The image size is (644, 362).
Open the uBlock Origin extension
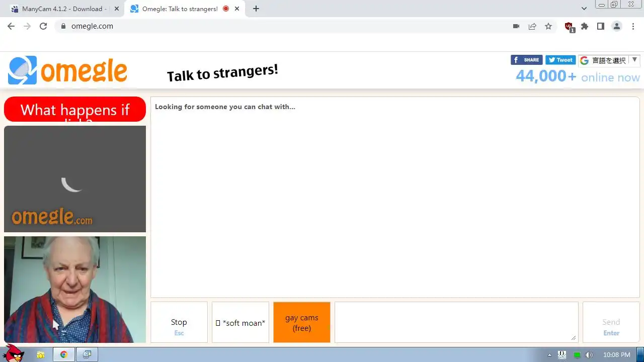(569, 27)
